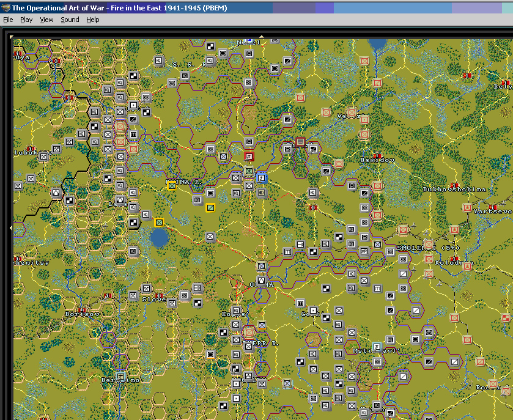Open the File menu
513x420 pixels.
pyautogui.click(x=8, y=20)
